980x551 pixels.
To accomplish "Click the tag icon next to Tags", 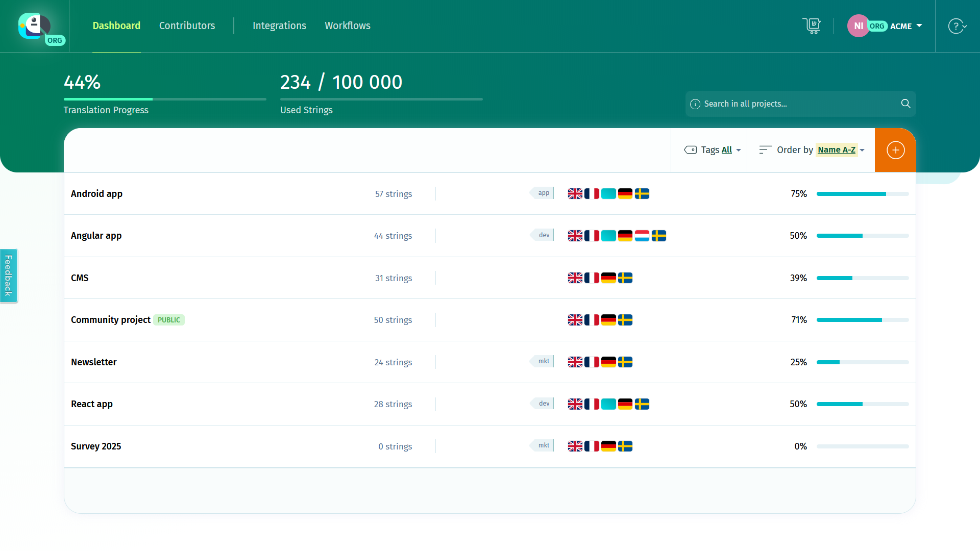I will 690,149.
